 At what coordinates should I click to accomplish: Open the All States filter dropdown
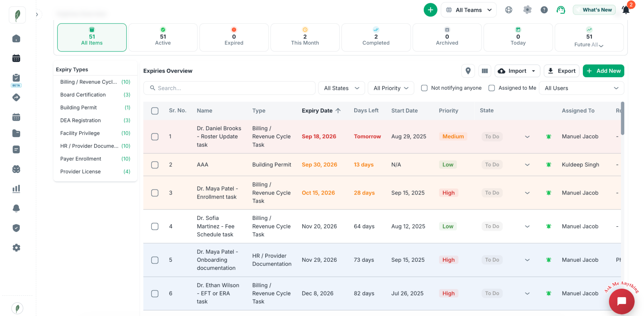click(x=341, y=88)
